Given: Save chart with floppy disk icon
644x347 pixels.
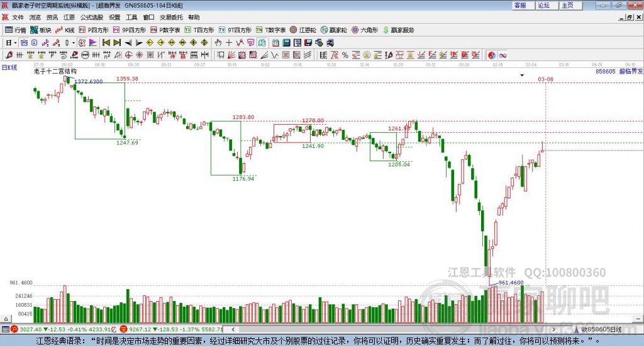Looking at the screenshot, I should (308, 42).
